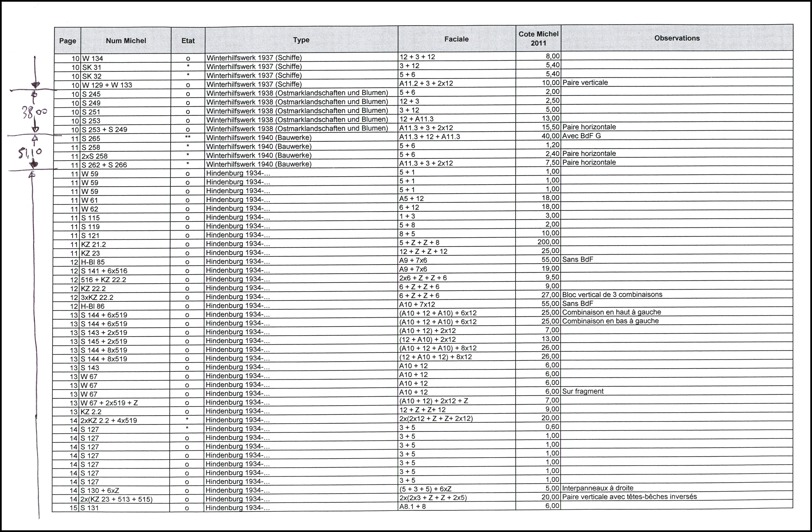Screen dimensions: 812x532
Task: Select the S 130 + 6xZ cell
Action: 100,490
